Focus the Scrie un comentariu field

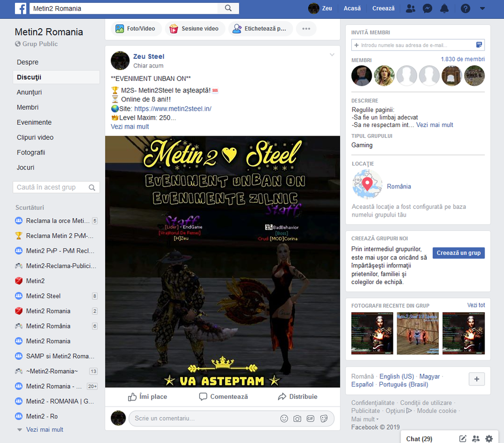pyautogui.click(x=205, y=418)
